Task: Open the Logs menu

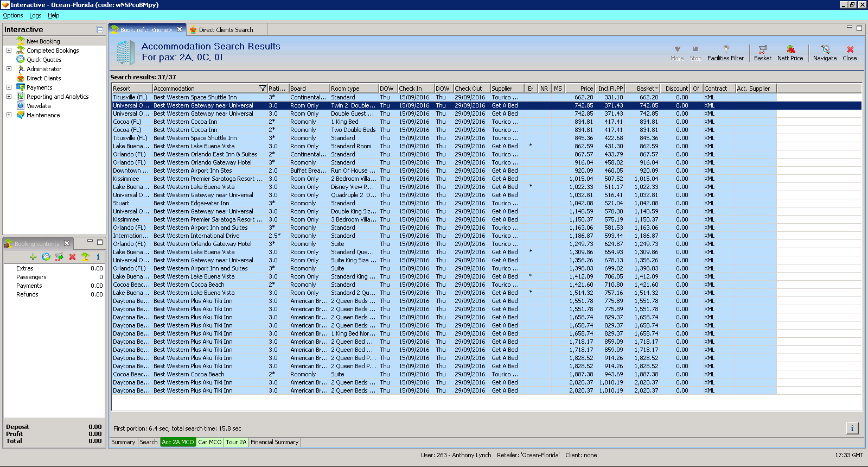Action: 35,15
